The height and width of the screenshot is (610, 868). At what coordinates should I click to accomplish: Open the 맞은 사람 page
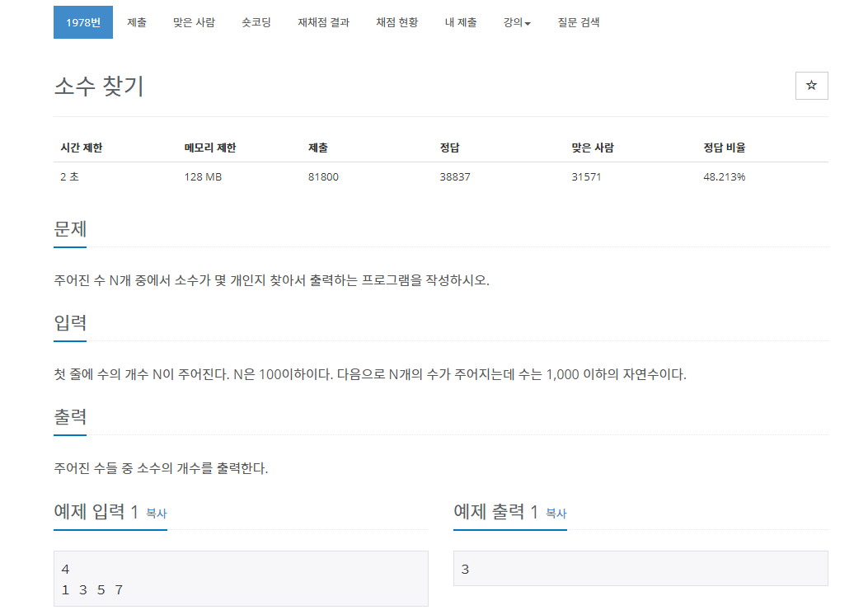193,22
